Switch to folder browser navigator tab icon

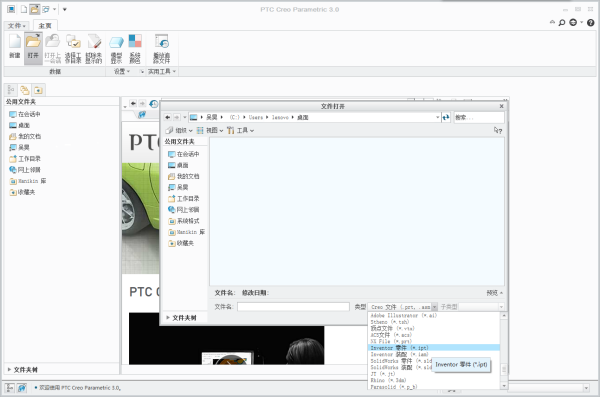click(25, 90)
